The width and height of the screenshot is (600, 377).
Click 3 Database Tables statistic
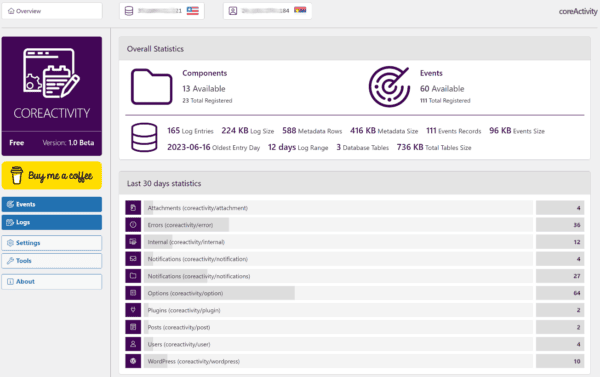pos(362,147)
